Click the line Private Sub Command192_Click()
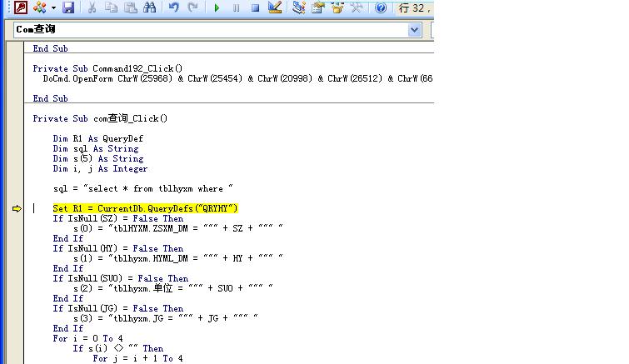 (107, 68)
